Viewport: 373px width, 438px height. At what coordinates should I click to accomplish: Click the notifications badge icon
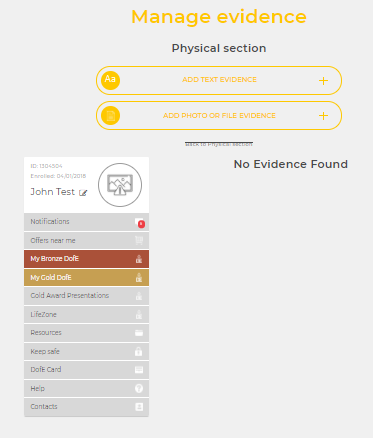coord(140,223)
